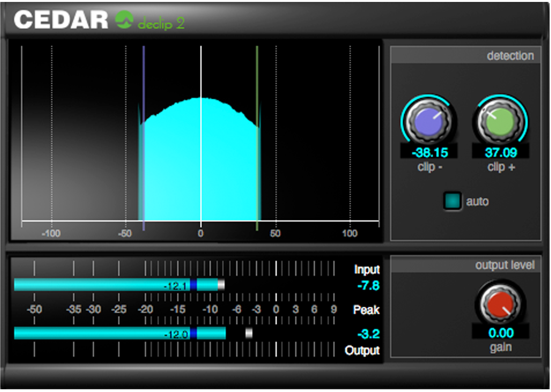This screenshot has width=551, height=392.
Task: Click the clip - label text
Action: [430, 167]
